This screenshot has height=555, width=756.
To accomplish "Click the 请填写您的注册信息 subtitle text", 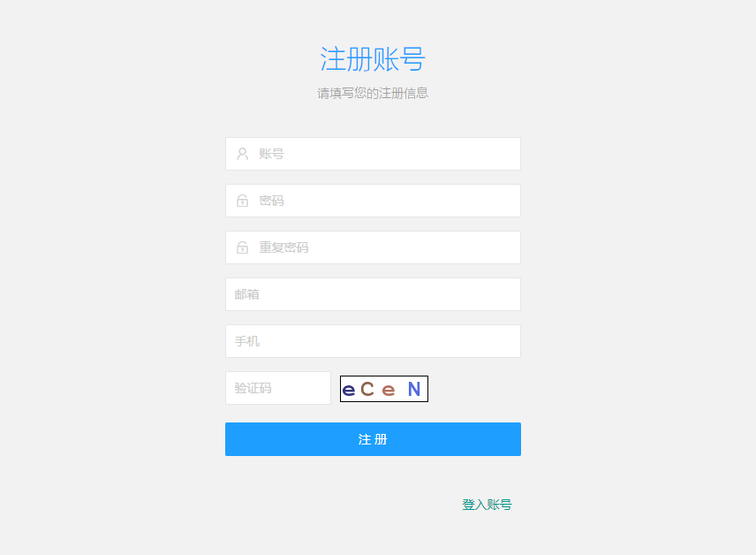I will tap(373, 93).
